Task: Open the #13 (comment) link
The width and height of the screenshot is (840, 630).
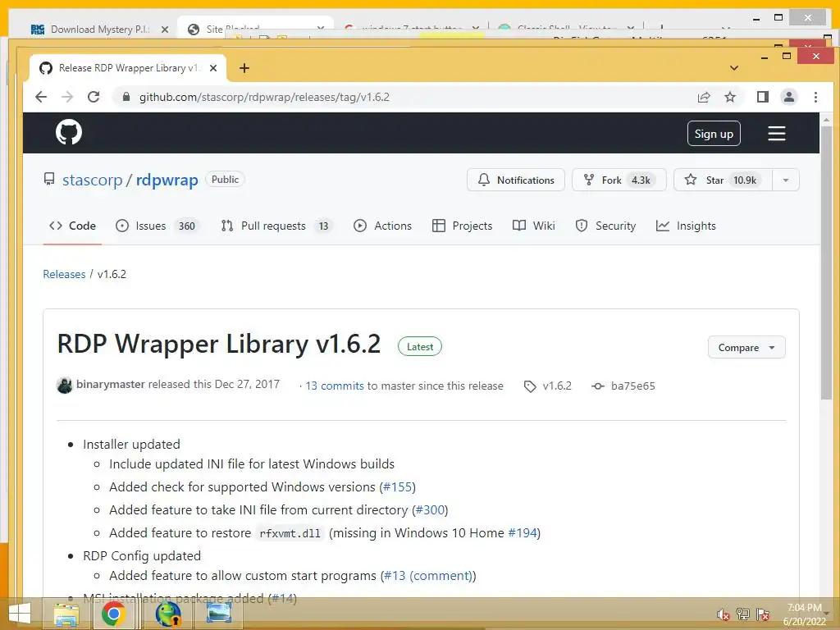Action: pos(428,576)
